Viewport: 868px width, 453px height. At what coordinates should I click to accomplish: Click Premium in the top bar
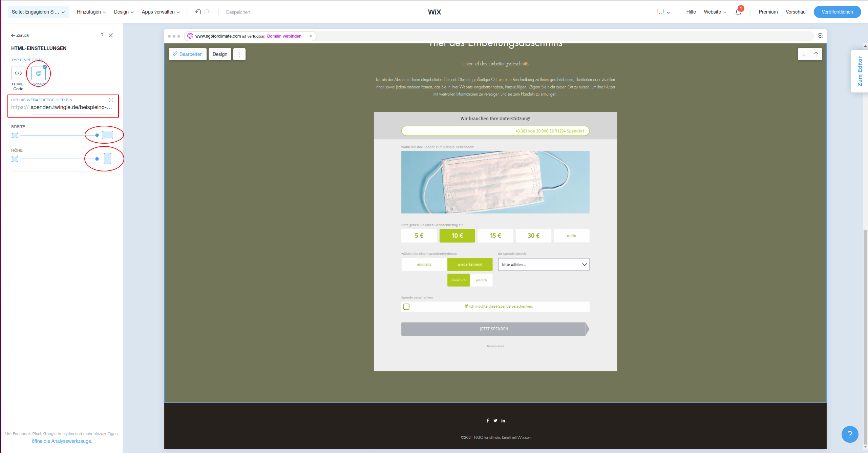coord(768,12)
